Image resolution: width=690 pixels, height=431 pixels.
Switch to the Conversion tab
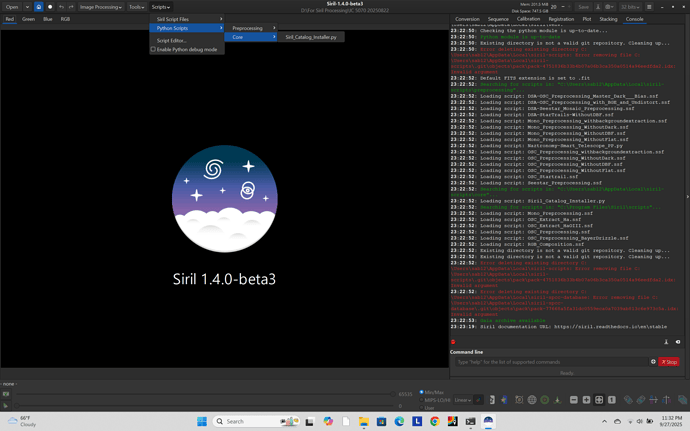tap(467, 19)
